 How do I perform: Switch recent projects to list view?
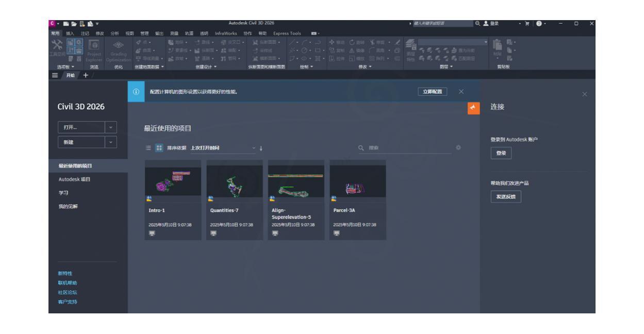pyautogui.click(x=148, y=148)
